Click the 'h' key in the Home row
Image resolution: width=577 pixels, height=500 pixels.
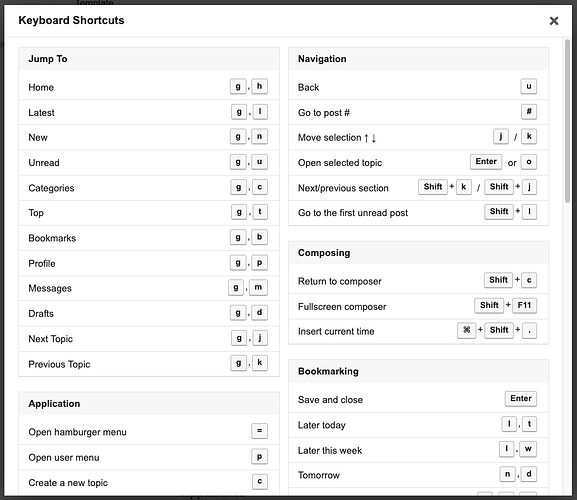click(x=259, y=86)
